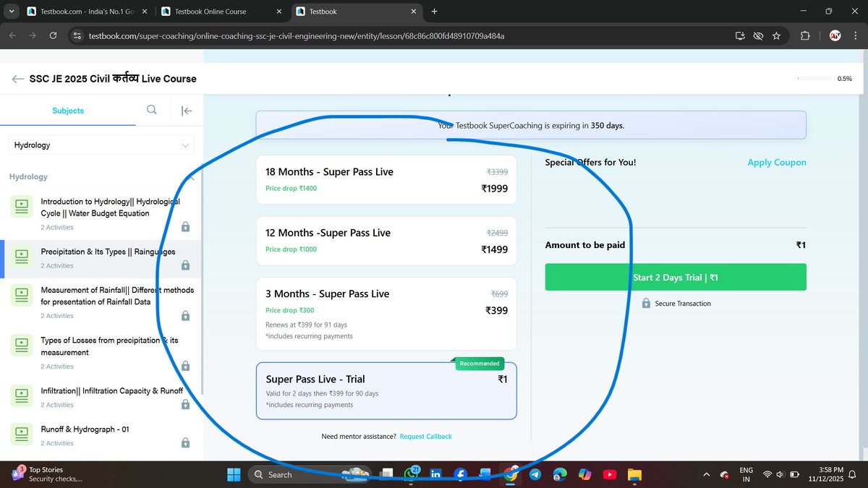Click the Apply Coupon link
The height and width of the screenshot is (488, 868).
[x=777, y=163]
